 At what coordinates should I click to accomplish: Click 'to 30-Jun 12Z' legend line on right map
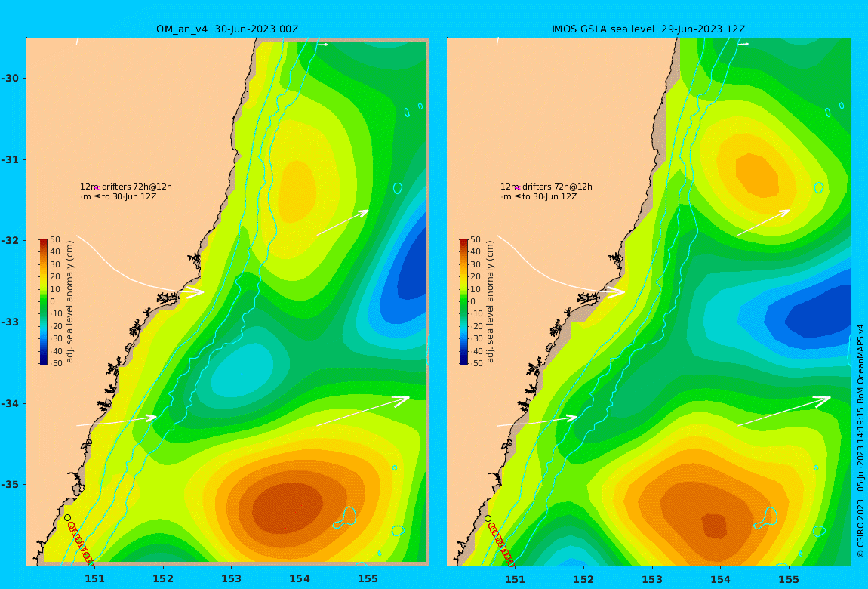(539, 196)
